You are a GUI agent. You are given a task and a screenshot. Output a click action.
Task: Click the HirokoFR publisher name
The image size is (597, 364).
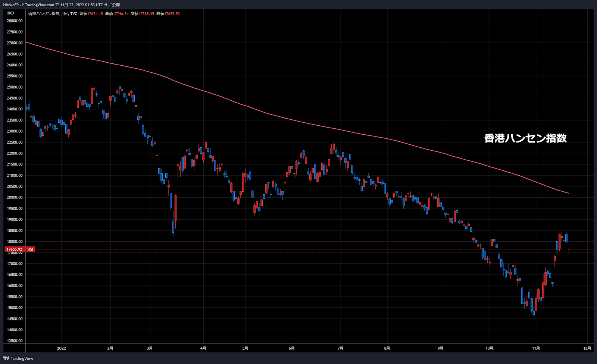[x=11, y=5]
